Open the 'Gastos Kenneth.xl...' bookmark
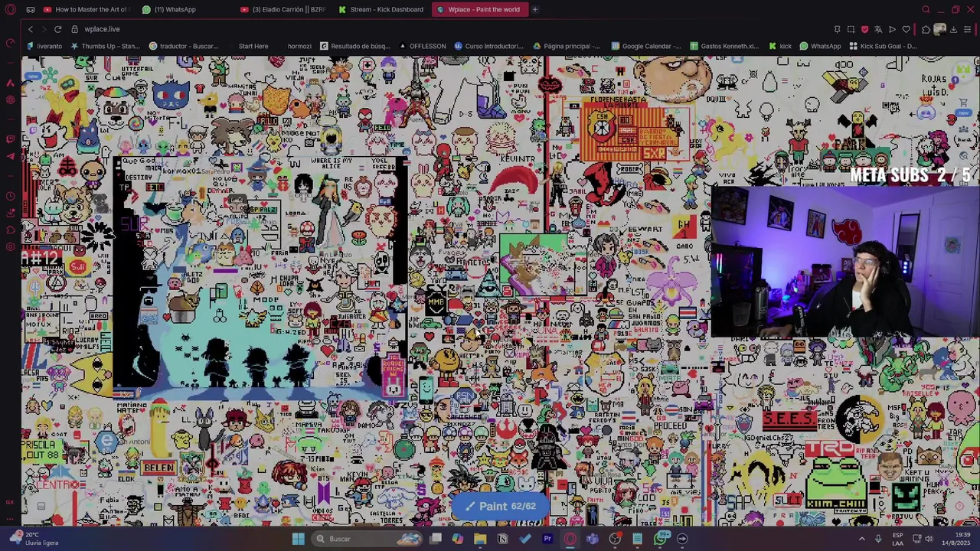 click(724, 46)
